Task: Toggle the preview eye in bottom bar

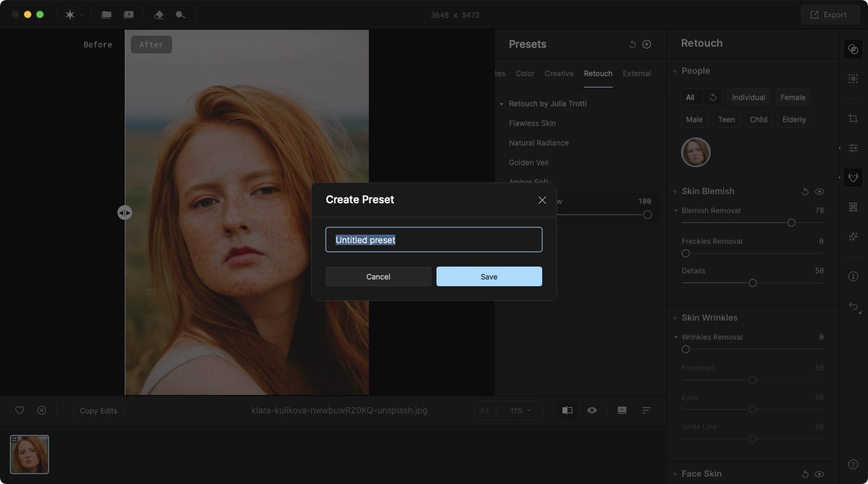Action: (592, 410)
